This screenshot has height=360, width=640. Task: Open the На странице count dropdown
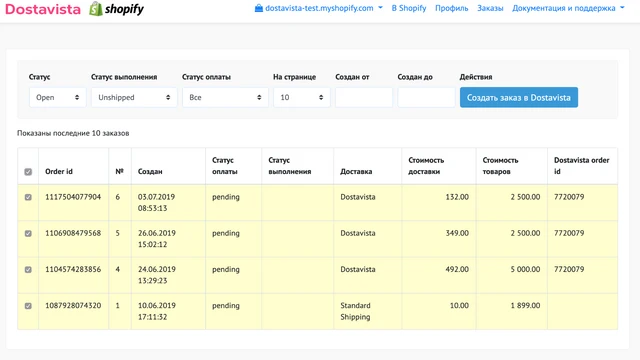[302, 98]
